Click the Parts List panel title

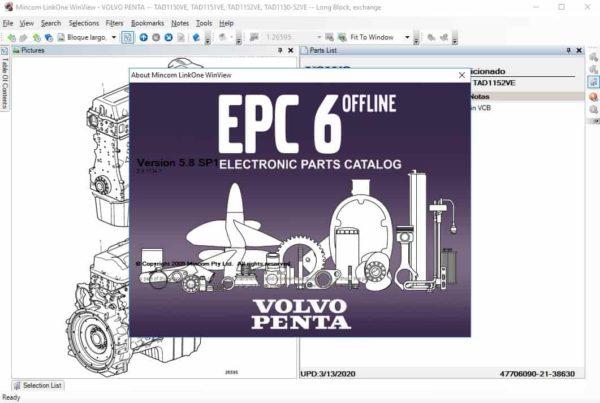[x=323, y=50]
